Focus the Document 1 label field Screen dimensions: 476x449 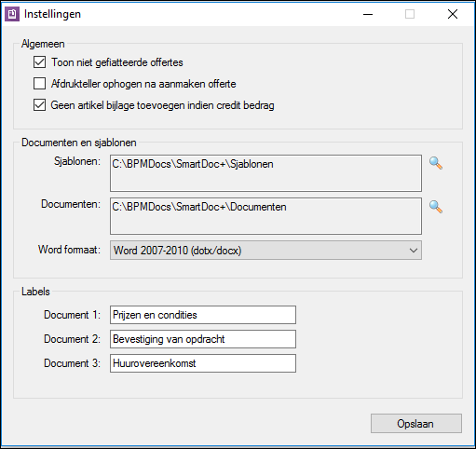(203, 315)
